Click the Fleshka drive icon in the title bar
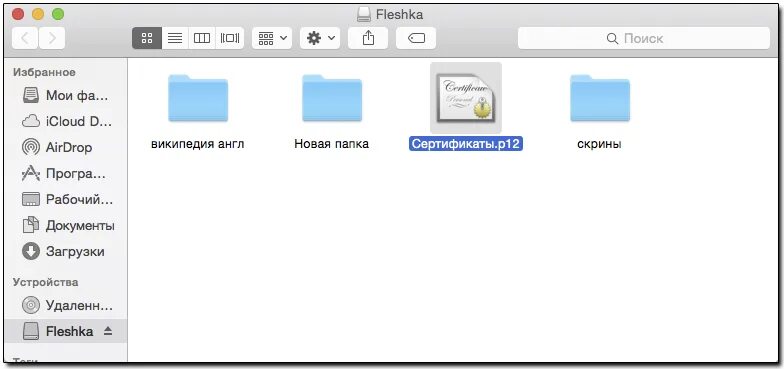The width and height of the screenshot is (784, 369). click(x=364, y=14)
